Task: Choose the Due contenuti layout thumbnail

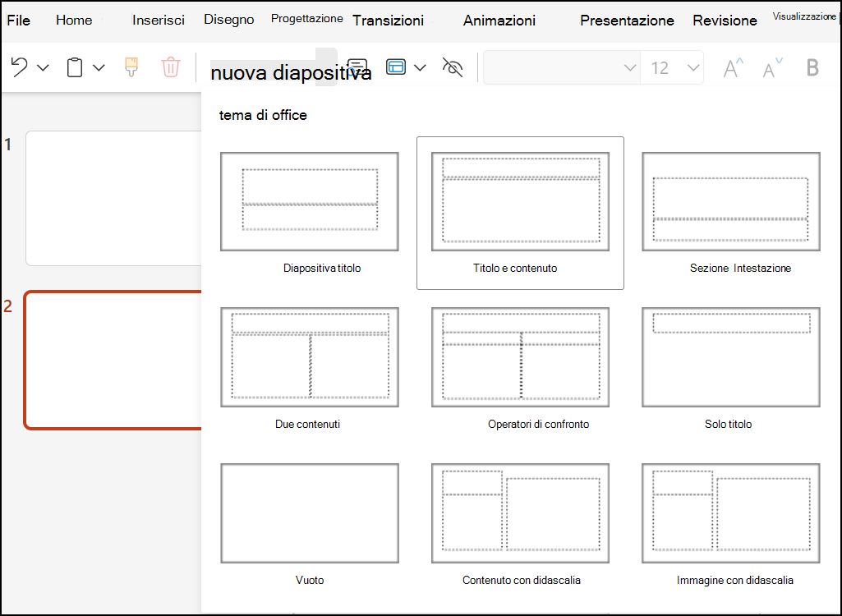Action: coord(310,357)
